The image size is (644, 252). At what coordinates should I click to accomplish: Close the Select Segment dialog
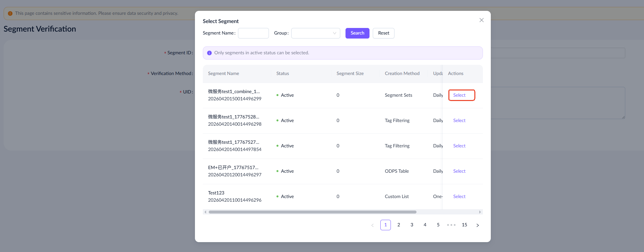[x=481, y=20]
